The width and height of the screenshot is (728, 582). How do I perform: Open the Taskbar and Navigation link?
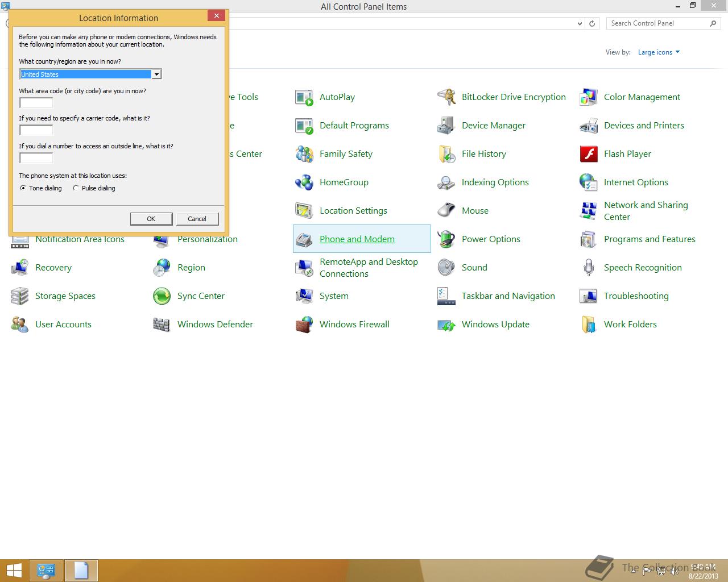(508, 296)
